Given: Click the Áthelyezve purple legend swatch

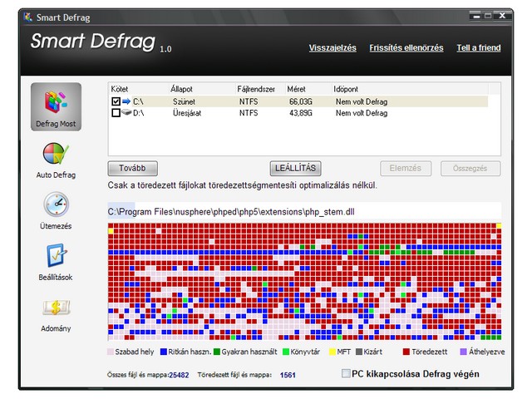Looking at the screenshot, I should [x=463, y=352].
